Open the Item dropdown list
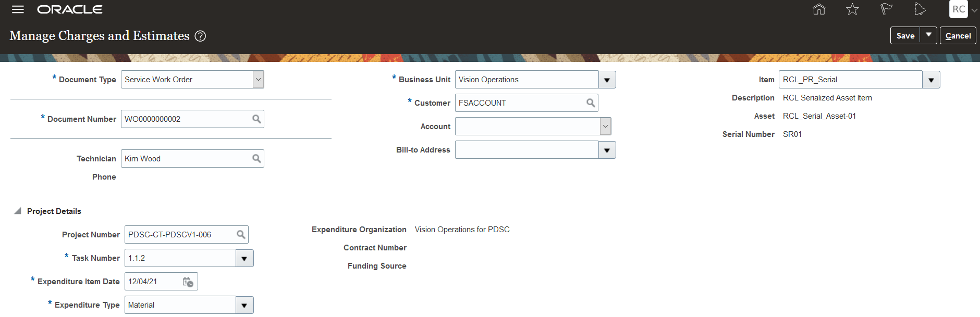The height and width of the screenshot is (317, 980). pos(931,80)
